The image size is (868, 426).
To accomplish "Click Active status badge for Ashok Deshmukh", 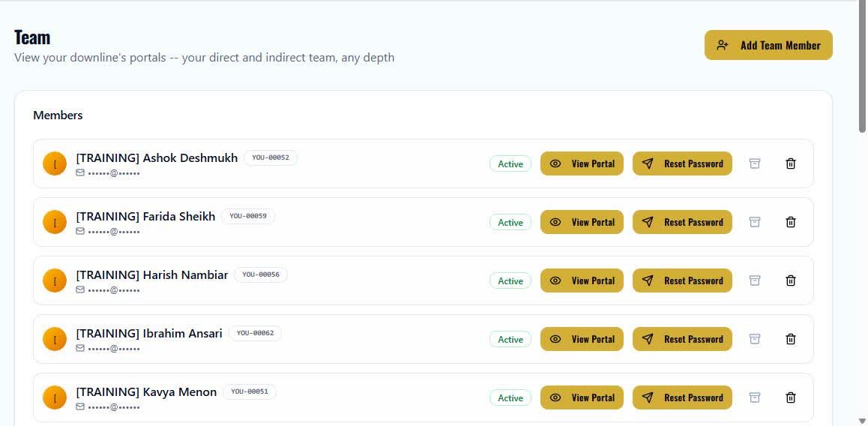I will pyautogui.click(x=510, y=164).
